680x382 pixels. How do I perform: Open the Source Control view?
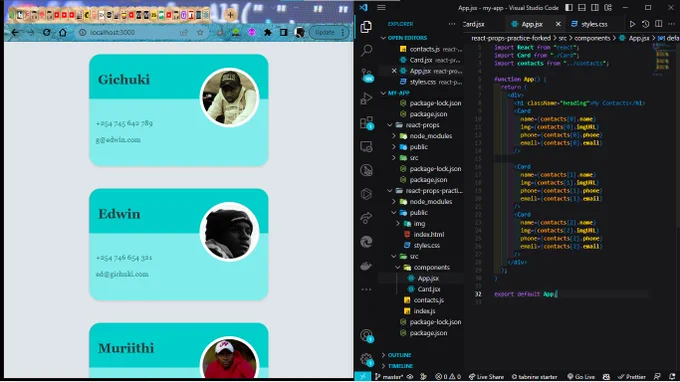coord(367,75)
